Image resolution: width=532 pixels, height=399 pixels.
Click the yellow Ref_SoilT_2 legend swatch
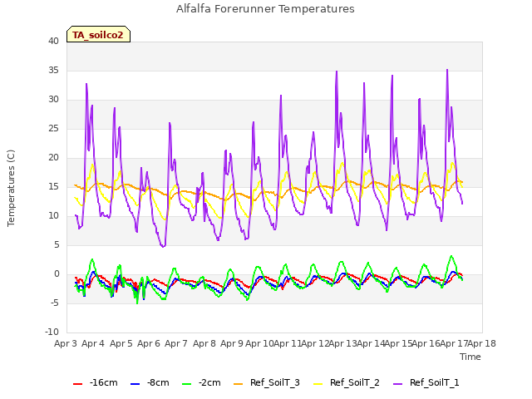coord(318,384)
